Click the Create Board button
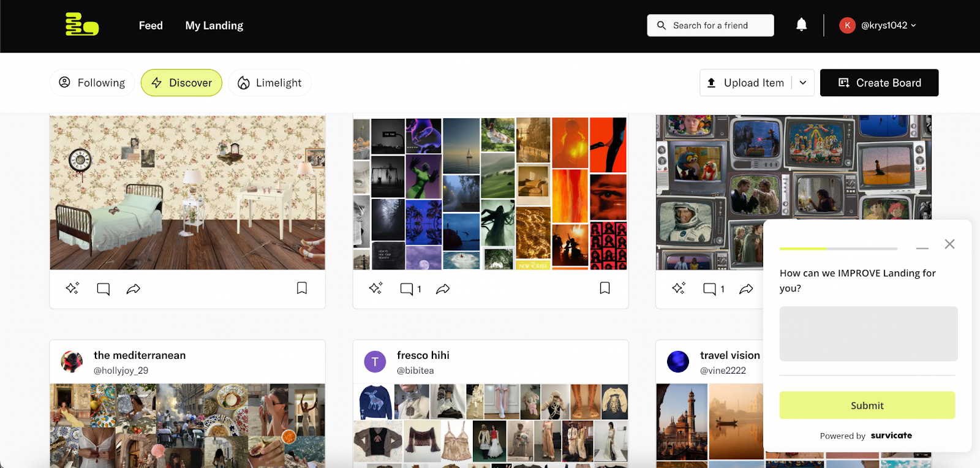 coord(879,83)
